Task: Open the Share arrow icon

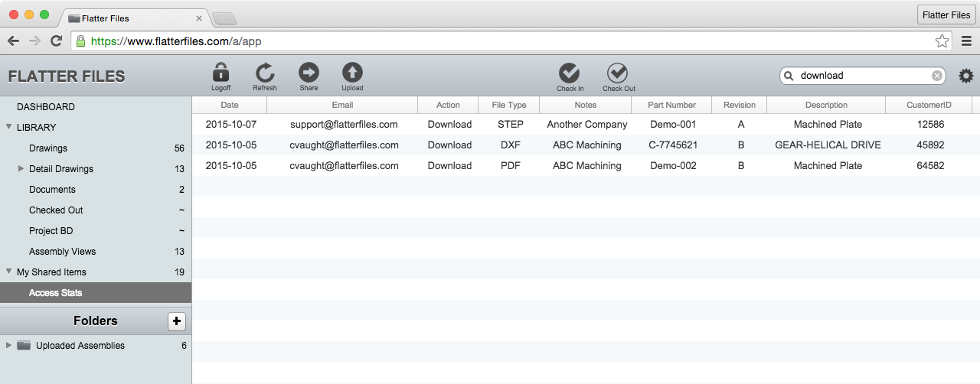Action: coord(309,73)
